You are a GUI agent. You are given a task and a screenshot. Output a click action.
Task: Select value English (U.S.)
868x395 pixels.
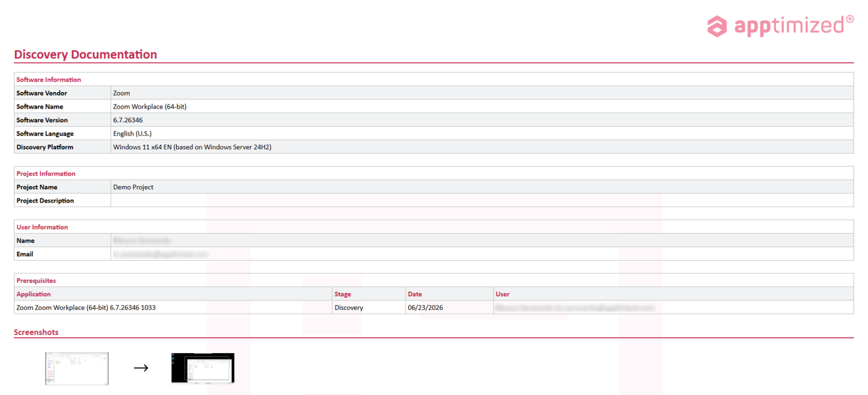[132, 133]
